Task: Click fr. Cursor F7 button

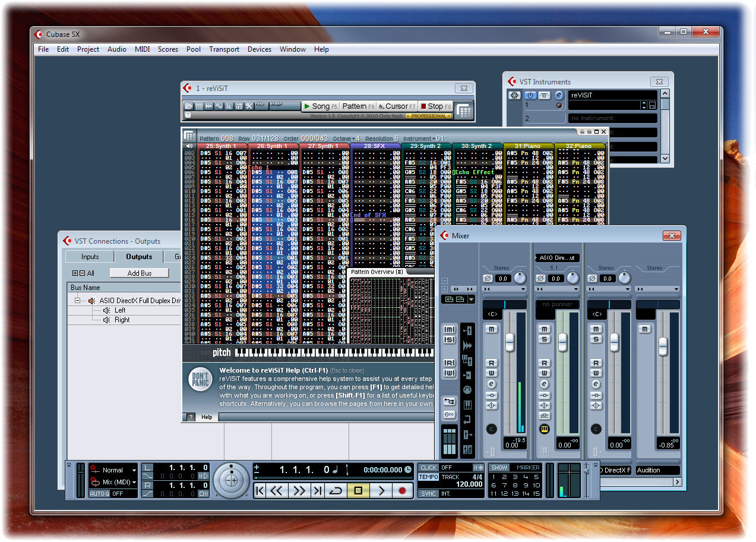Action: click(x=397, y=106)
